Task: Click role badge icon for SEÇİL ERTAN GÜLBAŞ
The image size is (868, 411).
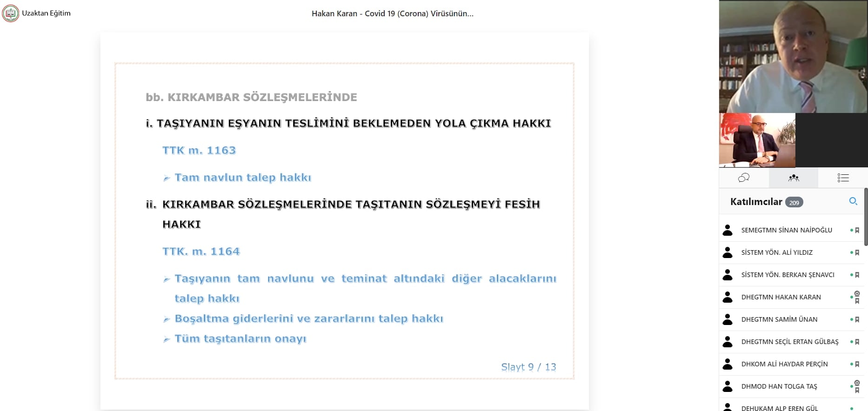Action: pos(857,342)
